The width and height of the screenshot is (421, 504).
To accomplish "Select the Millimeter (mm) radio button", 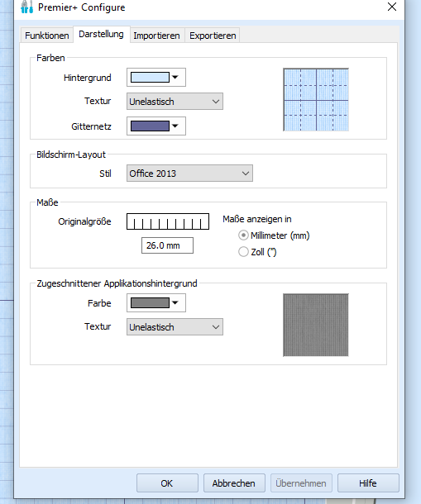I will click(x=243, y=235).
